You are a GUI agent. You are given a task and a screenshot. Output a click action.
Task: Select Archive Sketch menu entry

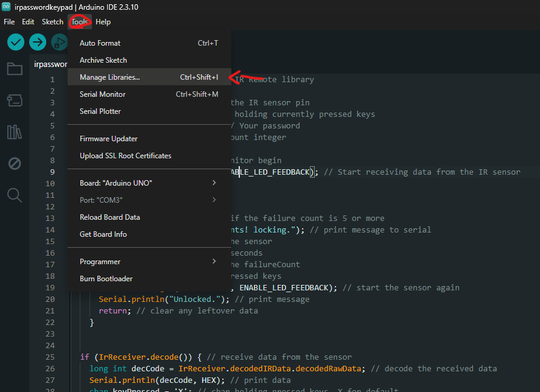click(149, 60)
